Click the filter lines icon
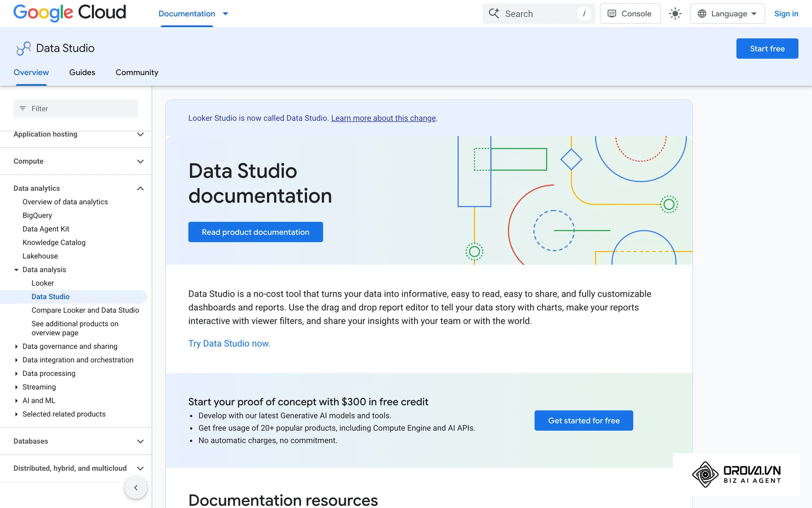The height and width of the screenshot is (508, 812). point(22,109)
